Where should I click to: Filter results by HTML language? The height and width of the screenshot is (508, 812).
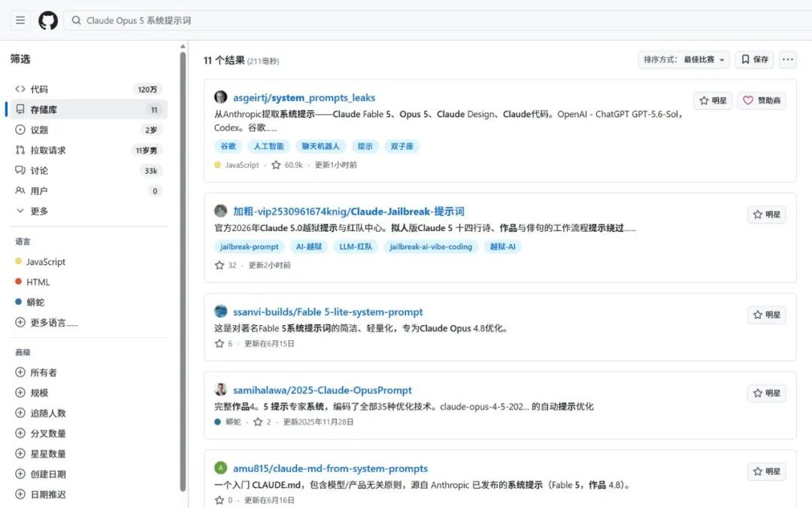[38, 282]
